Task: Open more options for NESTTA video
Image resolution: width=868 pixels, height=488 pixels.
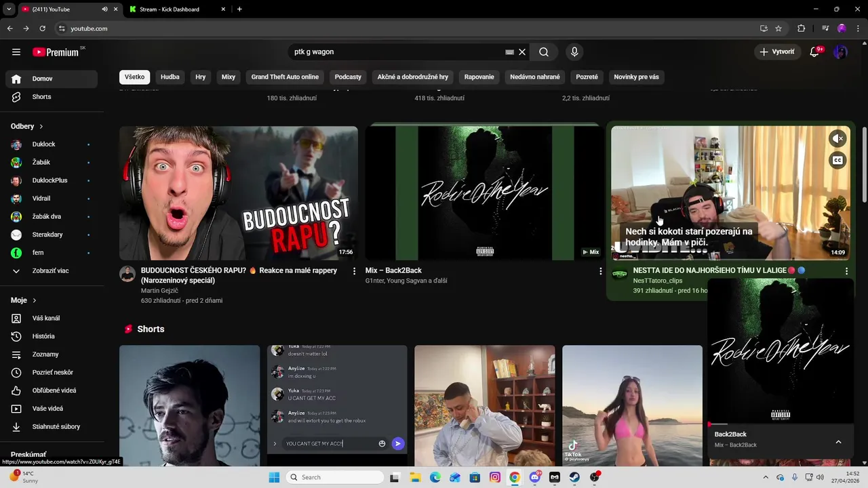Action: click(846, 271)
